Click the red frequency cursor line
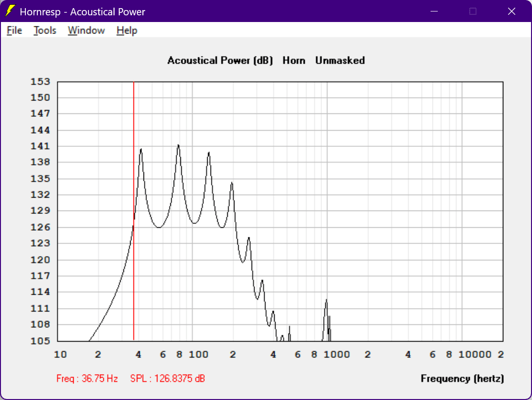Image resolution: width=532 pixels, height=400 pixels. pos(133,211)
